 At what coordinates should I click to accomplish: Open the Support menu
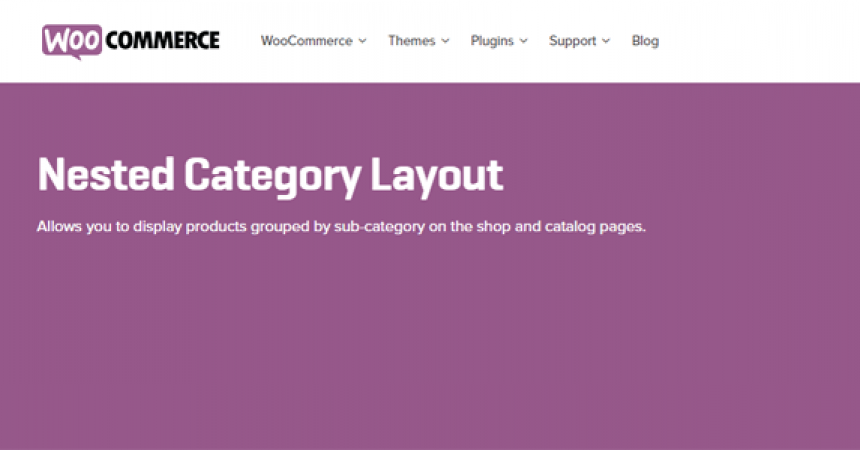[x=573, y=41]
